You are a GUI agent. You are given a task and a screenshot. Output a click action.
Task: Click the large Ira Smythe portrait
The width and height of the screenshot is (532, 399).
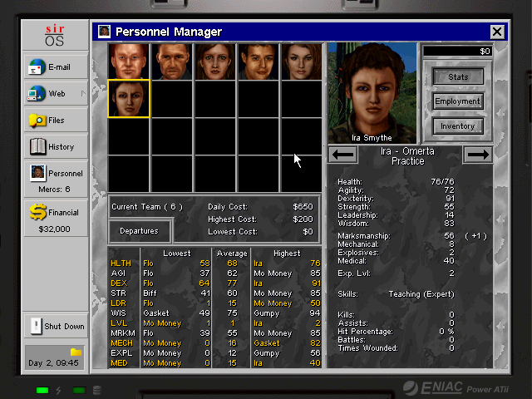tap(372, 92)
